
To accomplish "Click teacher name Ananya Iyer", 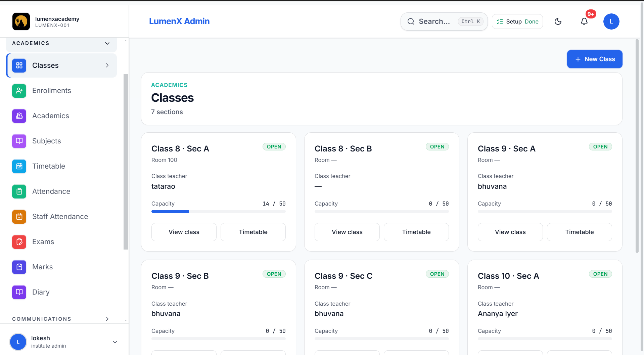I will tap(498, 314).
